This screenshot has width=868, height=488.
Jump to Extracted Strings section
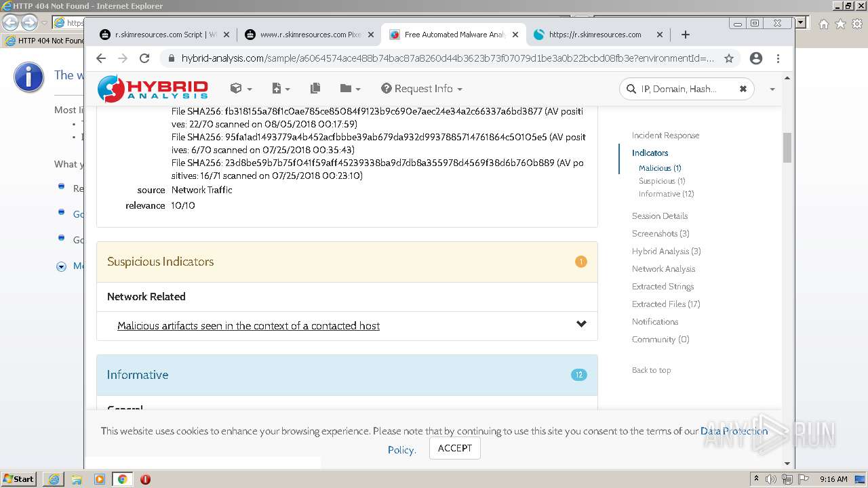[x=663, y=287]
